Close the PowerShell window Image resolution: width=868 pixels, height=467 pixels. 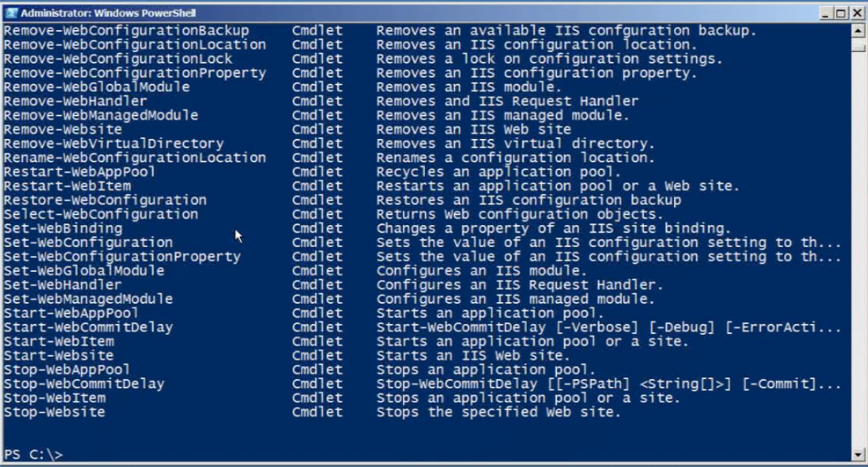[x=856, y=13]
